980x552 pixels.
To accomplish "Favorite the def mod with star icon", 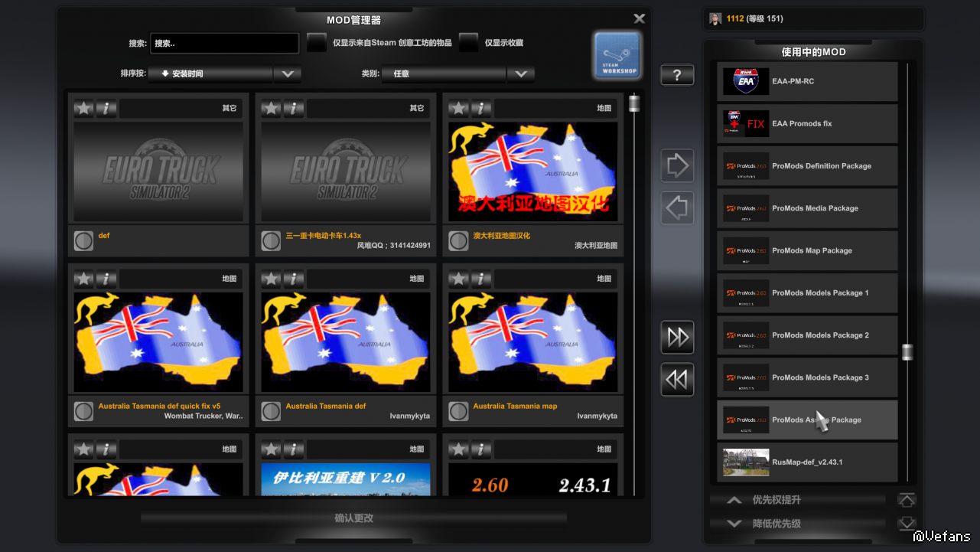I will [83, 109].
